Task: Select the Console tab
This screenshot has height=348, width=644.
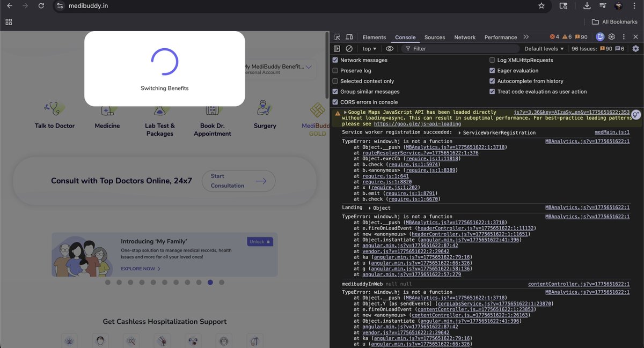Action: click(405, 38)
